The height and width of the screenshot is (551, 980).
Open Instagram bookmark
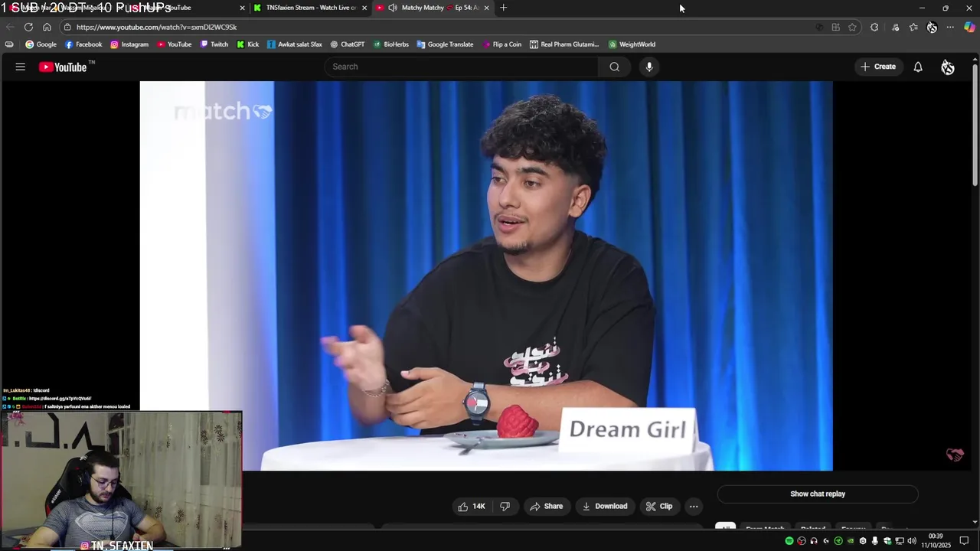(x=129, y=44)
